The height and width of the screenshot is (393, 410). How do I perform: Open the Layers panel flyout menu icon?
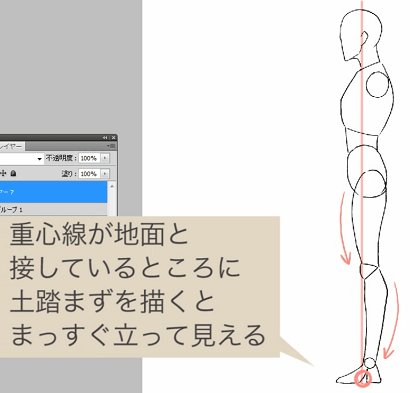pyautogui.click(x=112, y=146)
